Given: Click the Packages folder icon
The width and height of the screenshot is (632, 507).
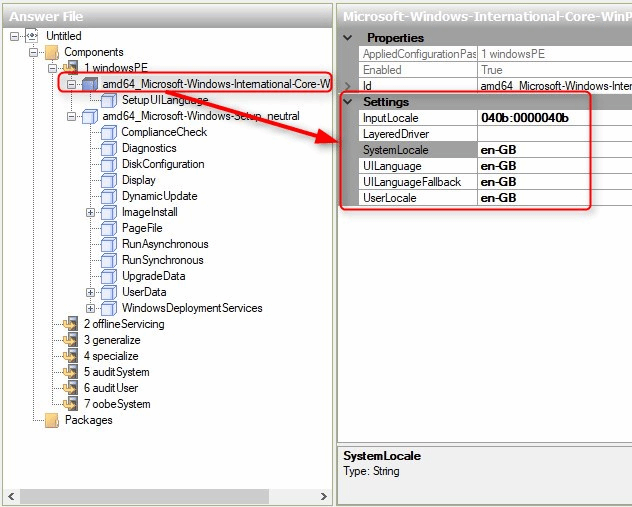Looking at the screenshot, I should pos(52,420).
